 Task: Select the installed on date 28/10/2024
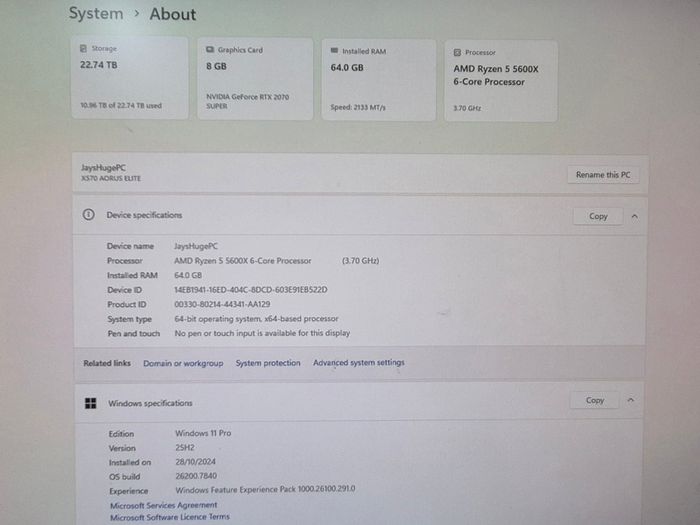[196, 462]
